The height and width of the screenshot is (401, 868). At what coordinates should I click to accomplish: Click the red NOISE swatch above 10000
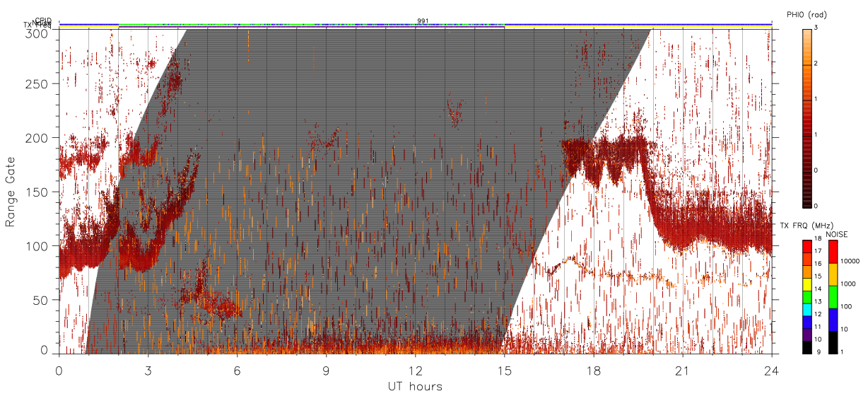pos(832,251)
